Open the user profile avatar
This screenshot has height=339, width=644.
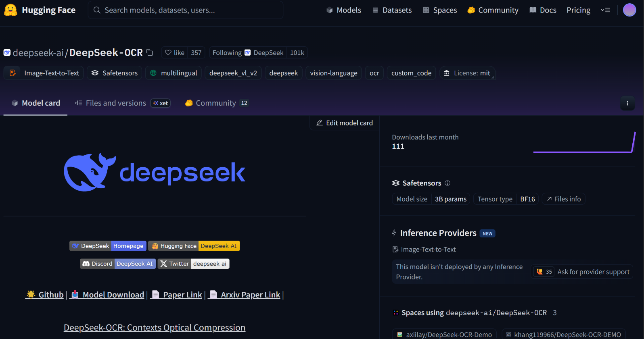(629, 10)
